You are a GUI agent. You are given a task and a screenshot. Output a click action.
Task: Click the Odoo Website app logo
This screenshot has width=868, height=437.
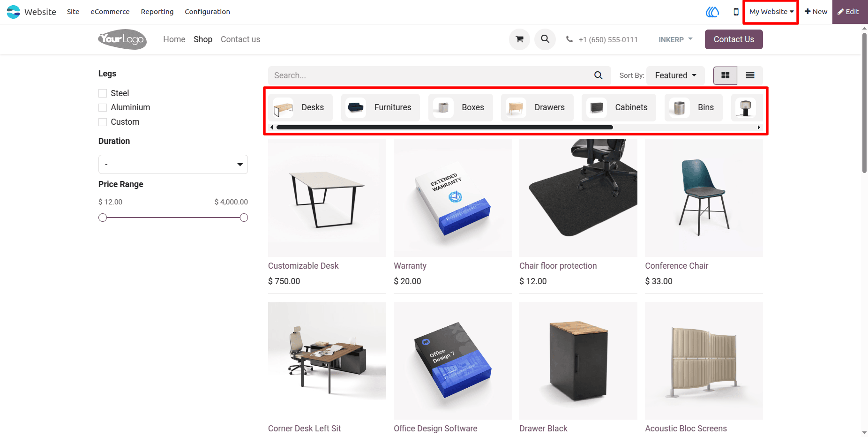[x=13, y=12]
